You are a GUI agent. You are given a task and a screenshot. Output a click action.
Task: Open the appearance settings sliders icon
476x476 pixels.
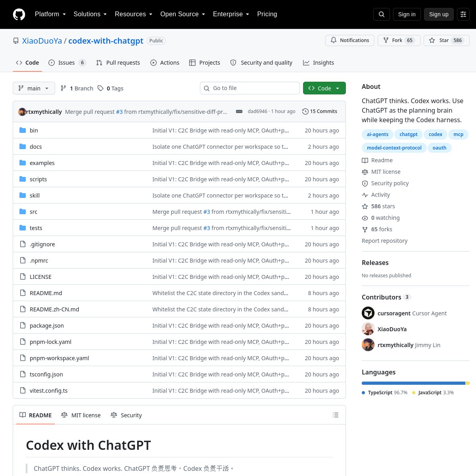click(463, 14)
